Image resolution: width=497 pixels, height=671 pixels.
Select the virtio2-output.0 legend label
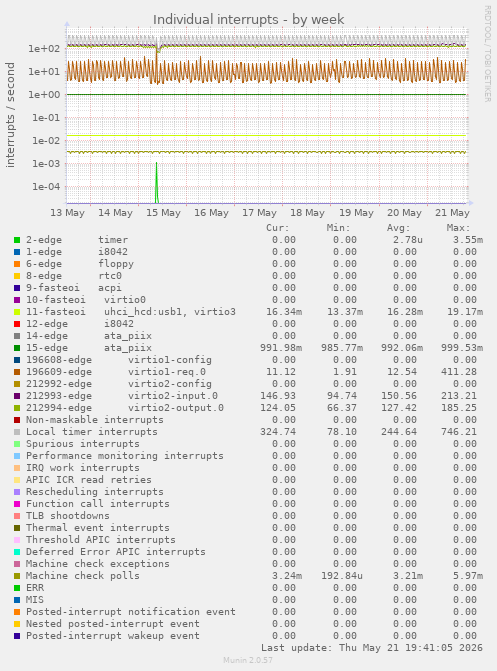(176, 408)
